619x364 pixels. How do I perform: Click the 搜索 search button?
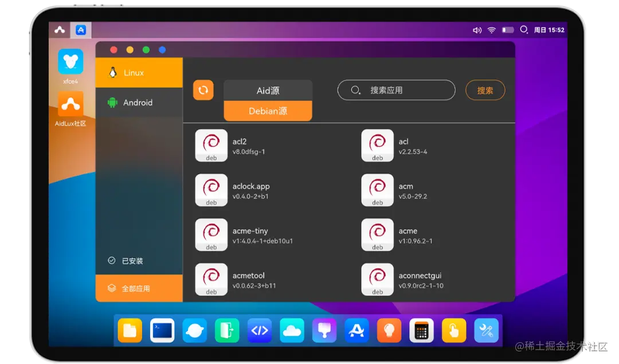485,91
